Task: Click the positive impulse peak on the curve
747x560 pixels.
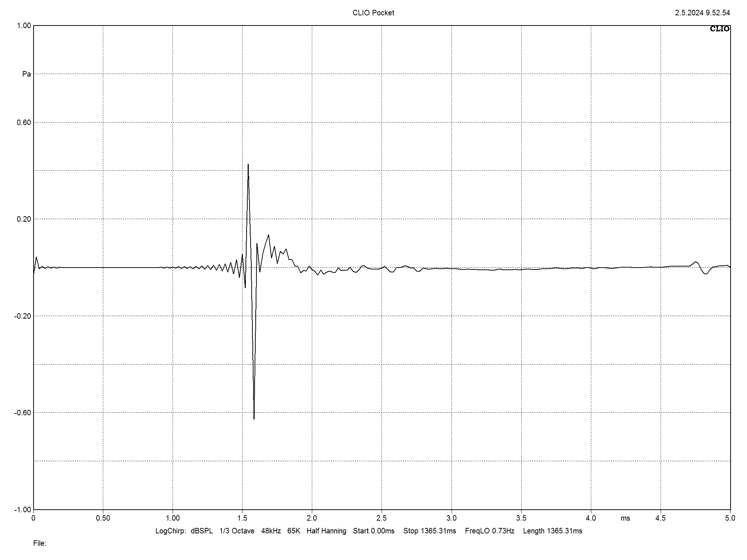Action: coord(248,165)
